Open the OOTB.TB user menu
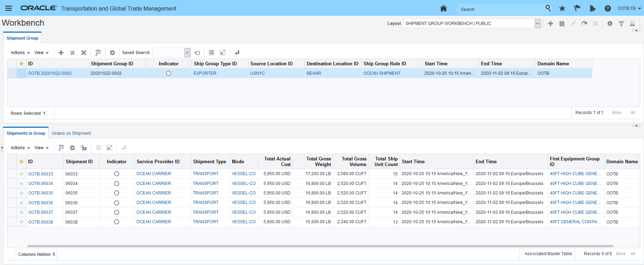Image resolution: width=644 pixels, height=265 pixels. click(x=629, y=8)
